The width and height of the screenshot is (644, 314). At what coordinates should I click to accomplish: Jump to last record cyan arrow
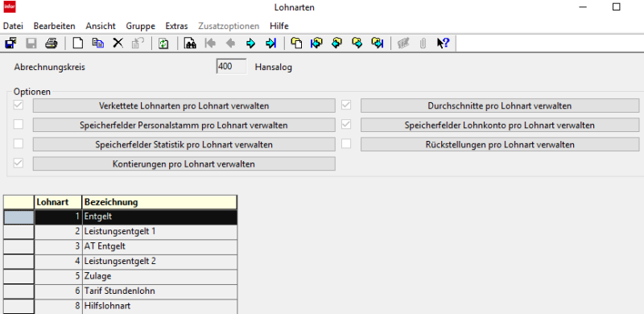271,43
